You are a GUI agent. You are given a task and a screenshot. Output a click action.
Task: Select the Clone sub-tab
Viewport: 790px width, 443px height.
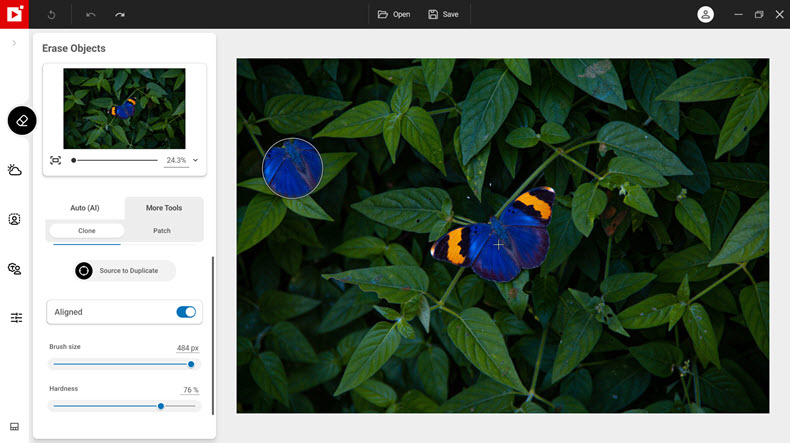point(87,230)
